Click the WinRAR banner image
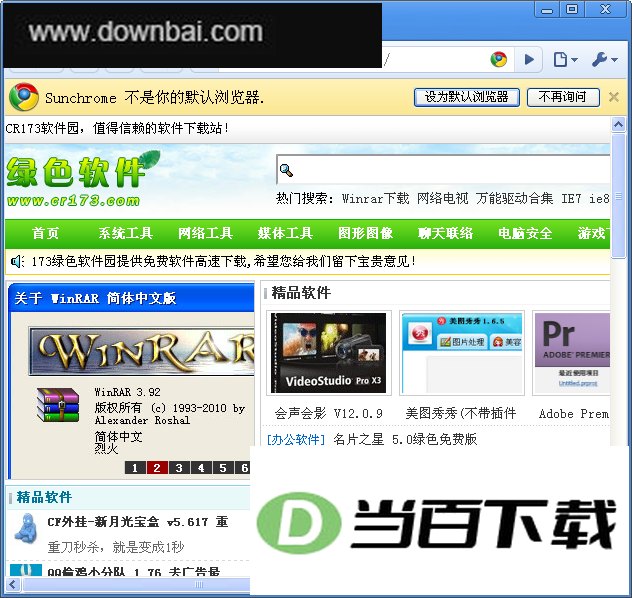This screenshot has width=632, height=598. [x=141, y=351]
